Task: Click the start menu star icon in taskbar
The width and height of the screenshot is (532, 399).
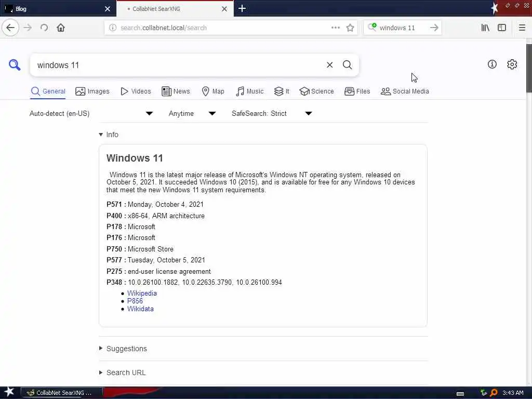Action: point(9,392)
